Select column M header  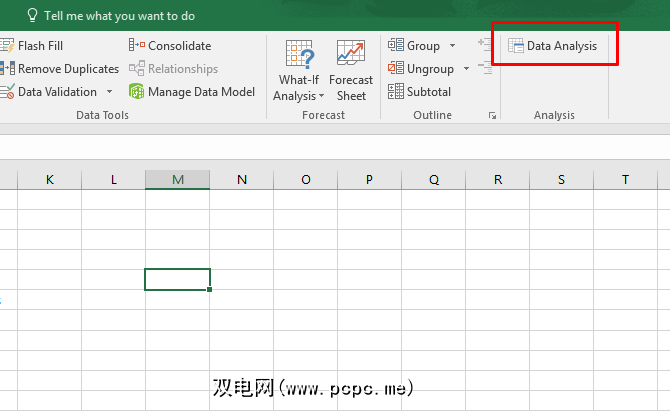click(177, 180)
